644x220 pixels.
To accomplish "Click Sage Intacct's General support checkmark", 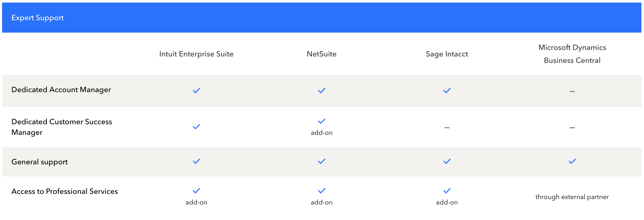I will 447,162.
